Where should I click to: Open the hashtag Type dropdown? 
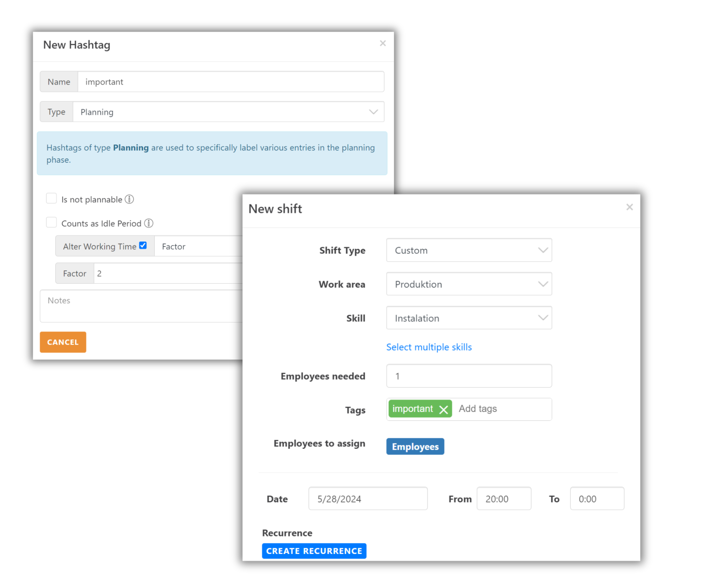229,112
